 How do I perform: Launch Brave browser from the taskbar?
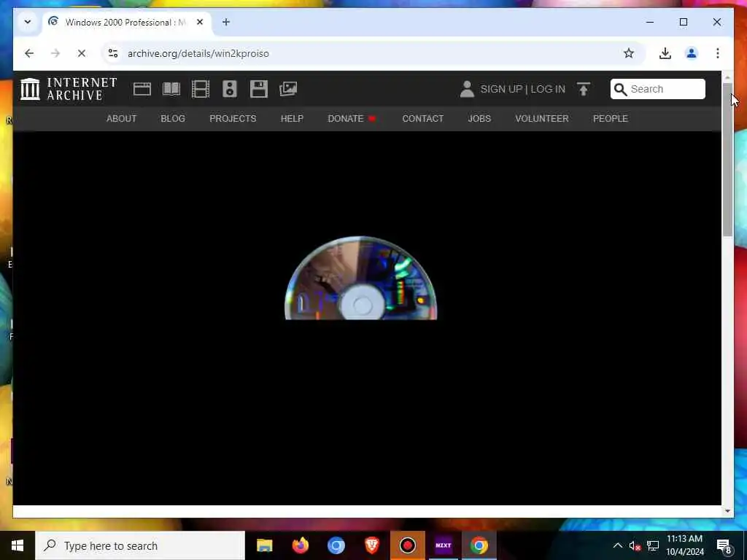coord(371,545)
